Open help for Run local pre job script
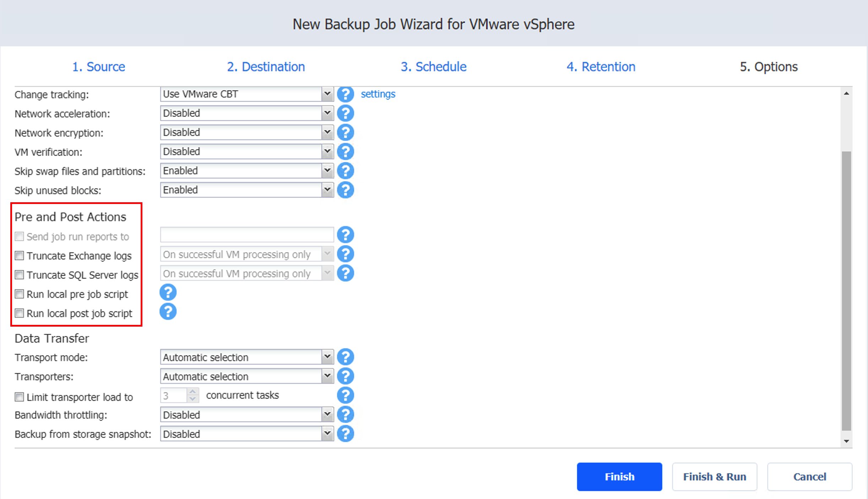 coord(168,293)
